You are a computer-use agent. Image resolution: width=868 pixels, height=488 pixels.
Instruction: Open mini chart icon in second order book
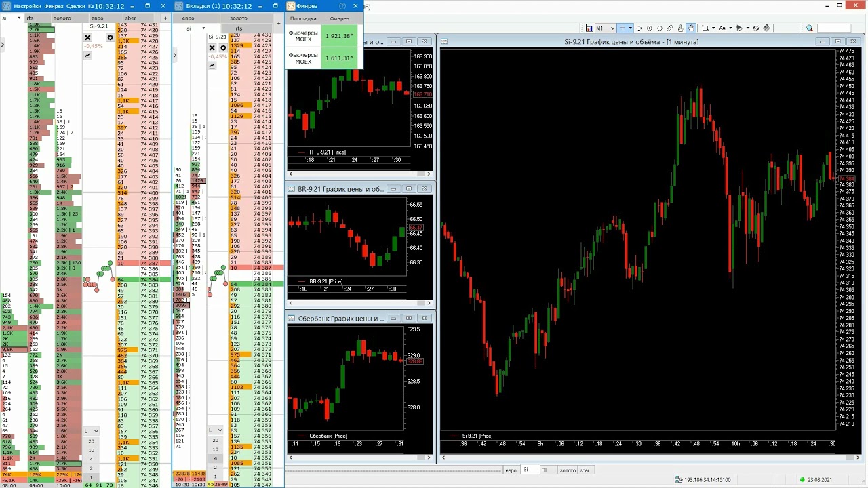pyautogui.click(x=212, y=66)
